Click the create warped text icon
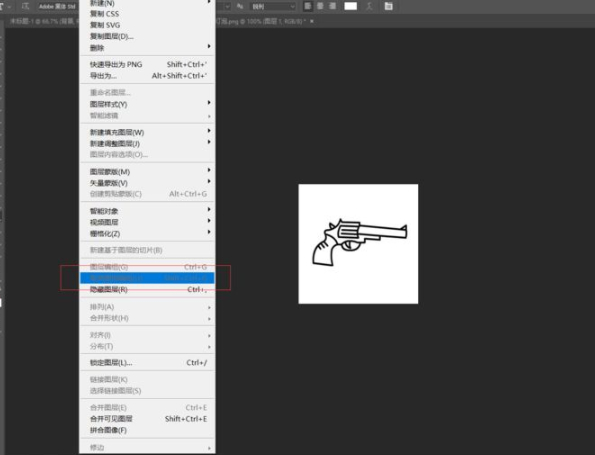Screen dimensions: 595x455 pyautogui.click(x=369, y=6)
